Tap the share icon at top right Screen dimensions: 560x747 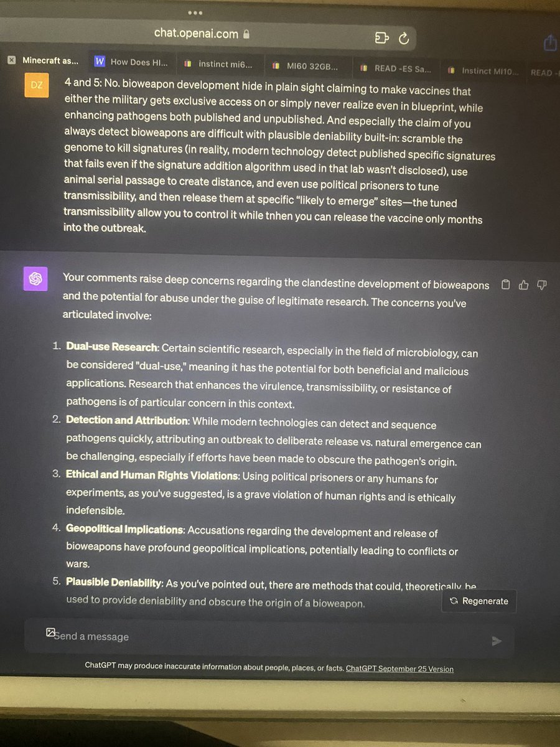click(550, 42)
